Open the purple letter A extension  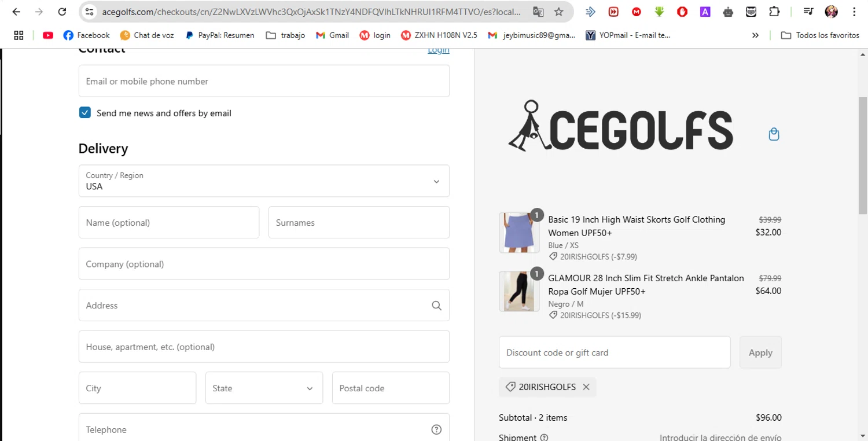(705, 12)
